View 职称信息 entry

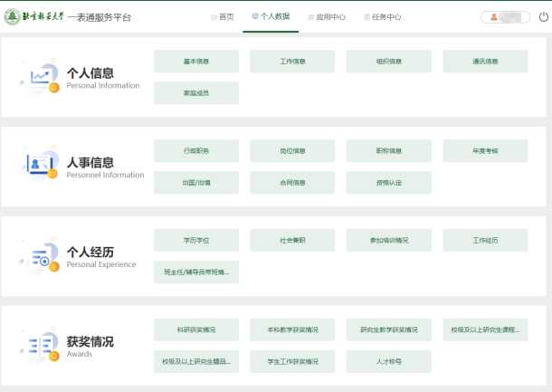click(x=388, y=151)
